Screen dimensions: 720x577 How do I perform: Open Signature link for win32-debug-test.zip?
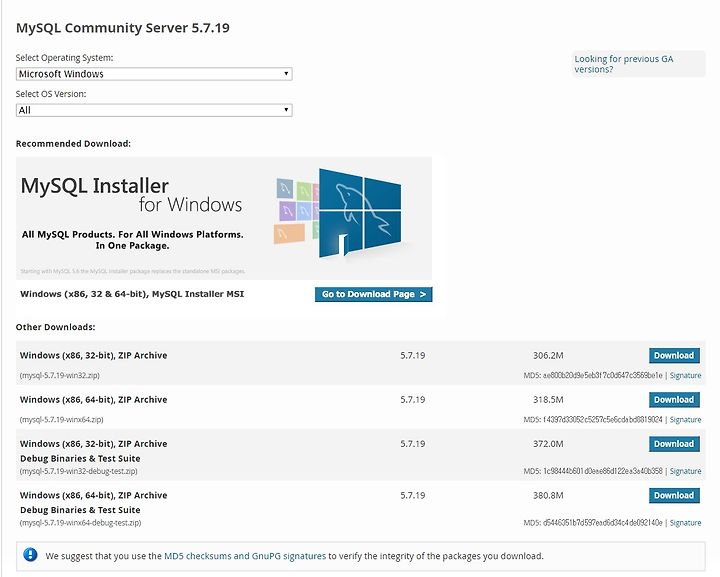(x=685, y=471)
